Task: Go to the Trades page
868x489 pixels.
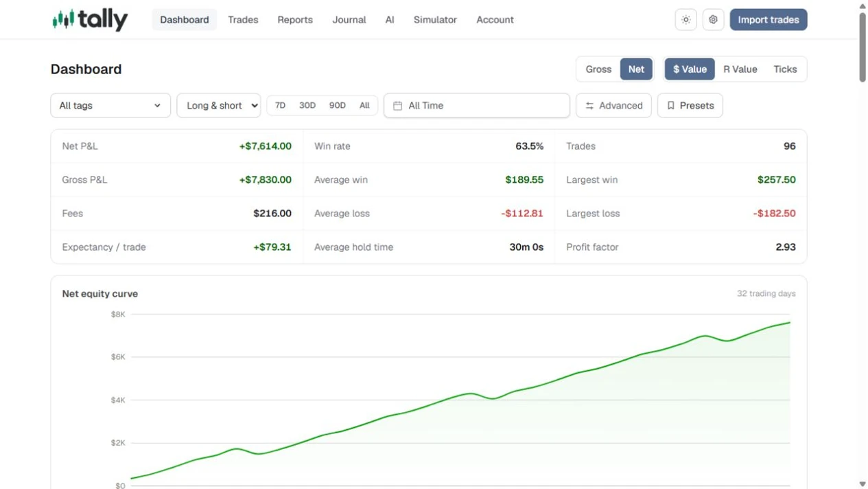Action: [x=243, y=20]
